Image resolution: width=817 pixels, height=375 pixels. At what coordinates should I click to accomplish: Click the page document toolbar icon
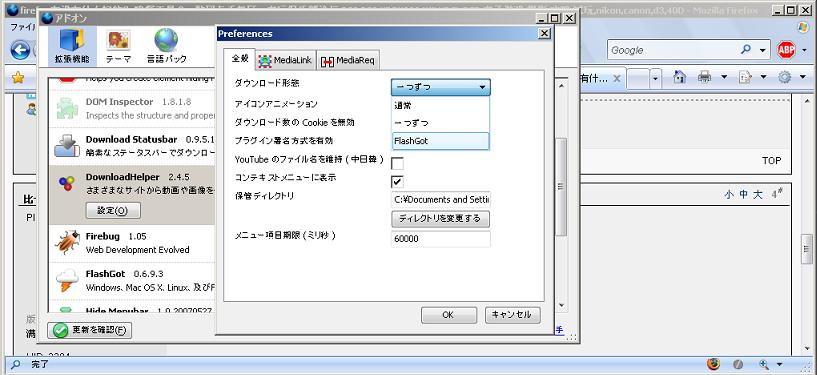tap(745, 77)
